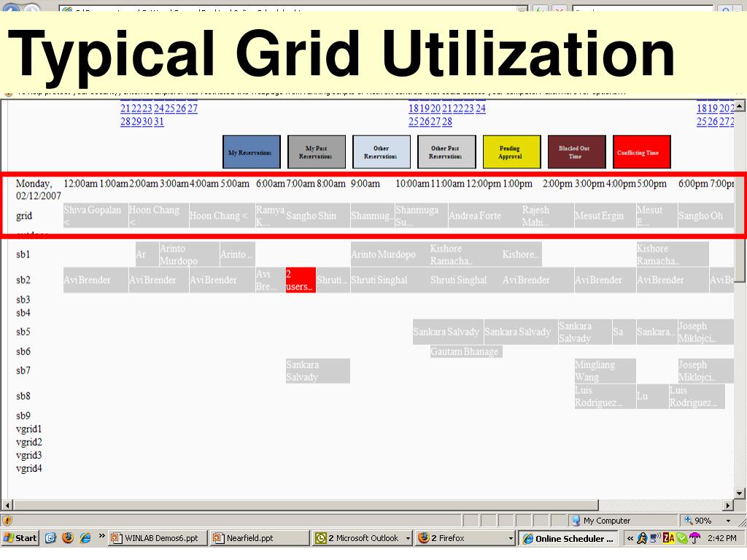Open the 'Lu' reservation on sb8
Viewport: 747px width, 560px height.
click(x=652, y=396)
